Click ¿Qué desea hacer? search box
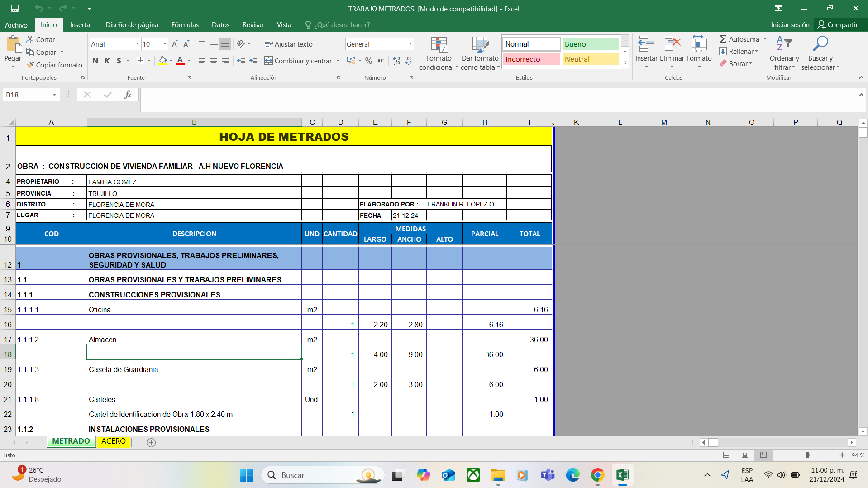The height and width of the screenshot is (488, 868). (x=338, y=25)
